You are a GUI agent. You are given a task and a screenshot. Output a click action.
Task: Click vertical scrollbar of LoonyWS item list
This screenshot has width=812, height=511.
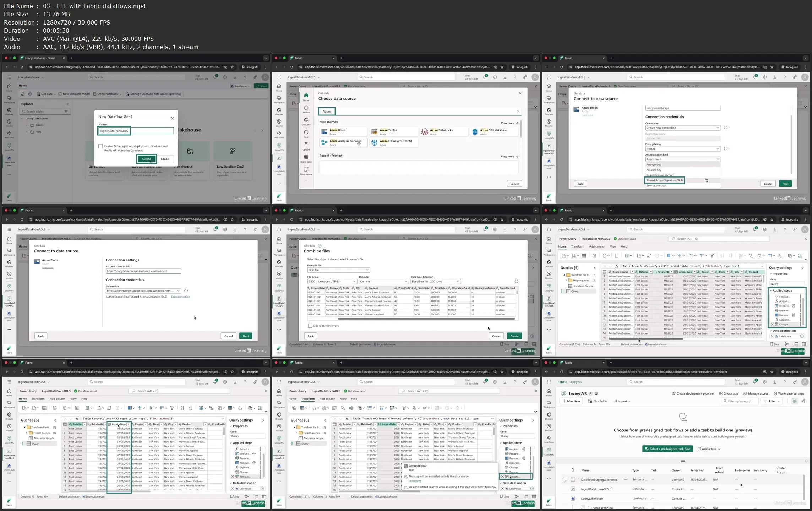(x=804, y=486)
